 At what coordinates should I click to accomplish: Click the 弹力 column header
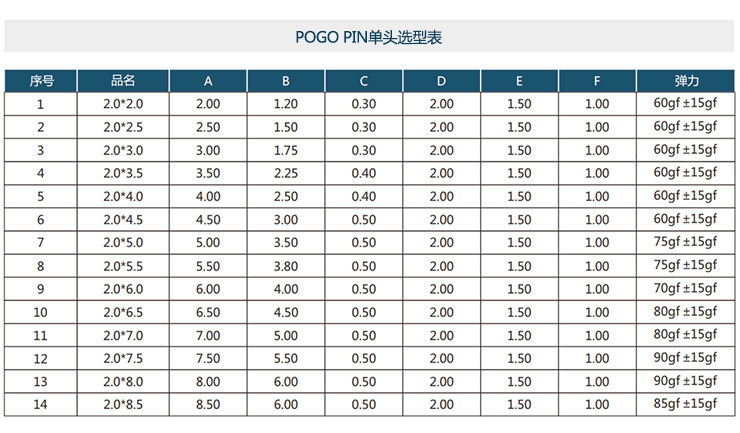point(686,80)
